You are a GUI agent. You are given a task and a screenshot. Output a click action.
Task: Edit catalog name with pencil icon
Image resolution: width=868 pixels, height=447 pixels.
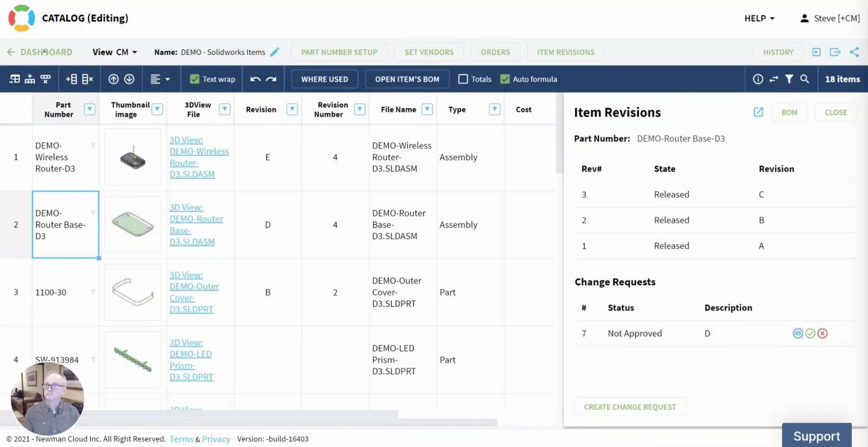[x=275, y=52]
